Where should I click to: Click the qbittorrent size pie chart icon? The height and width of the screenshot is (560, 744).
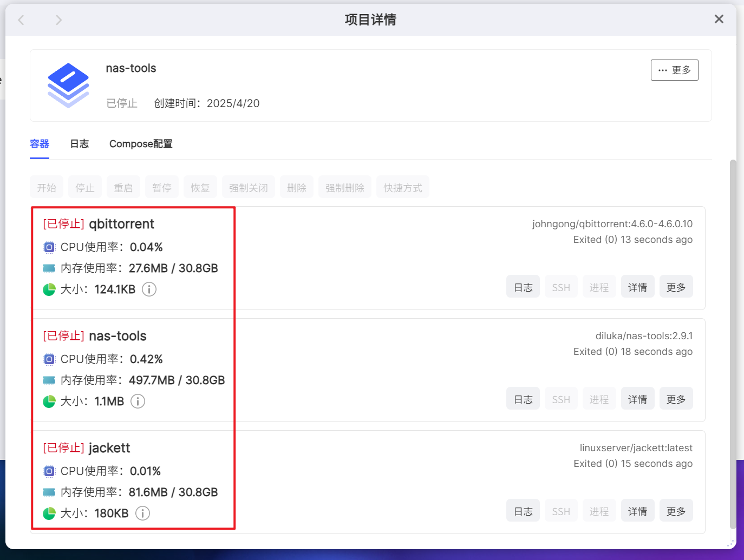pyautogui.click(x=49, y=289)
